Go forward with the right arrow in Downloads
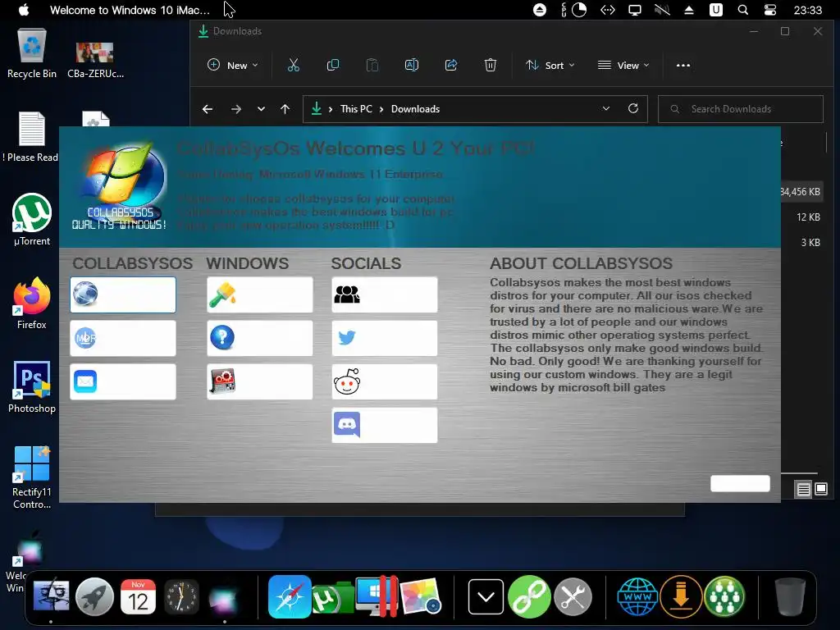Image resolution: width=840 pixels, height=630 pixels. (x=236, y=109)
